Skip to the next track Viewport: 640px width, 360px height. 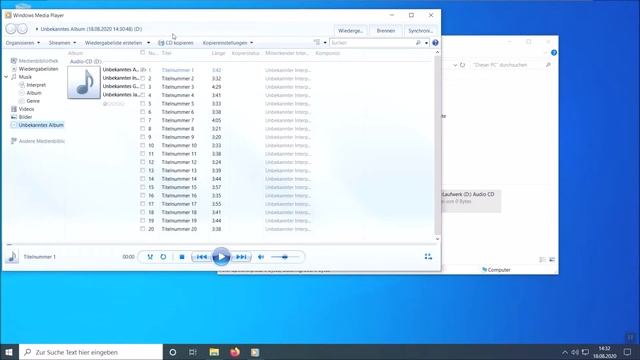tap(241, 257)
